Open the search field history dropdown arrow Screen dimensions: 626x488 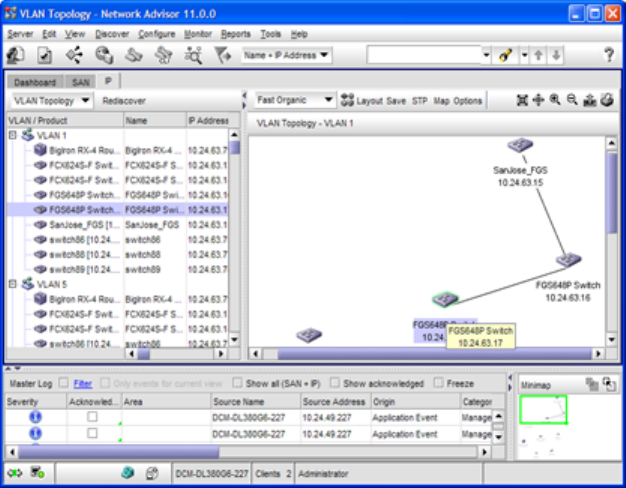coord(486,55)
